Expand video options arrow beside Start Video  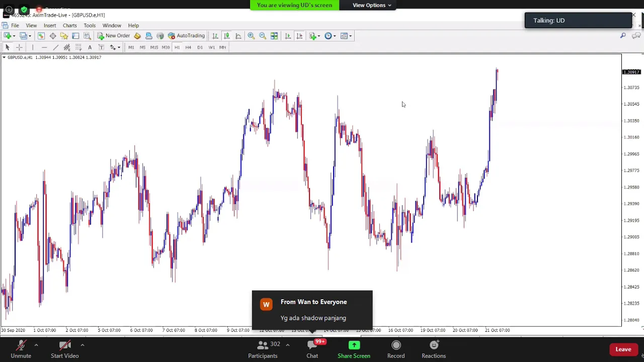coord(82,345)
